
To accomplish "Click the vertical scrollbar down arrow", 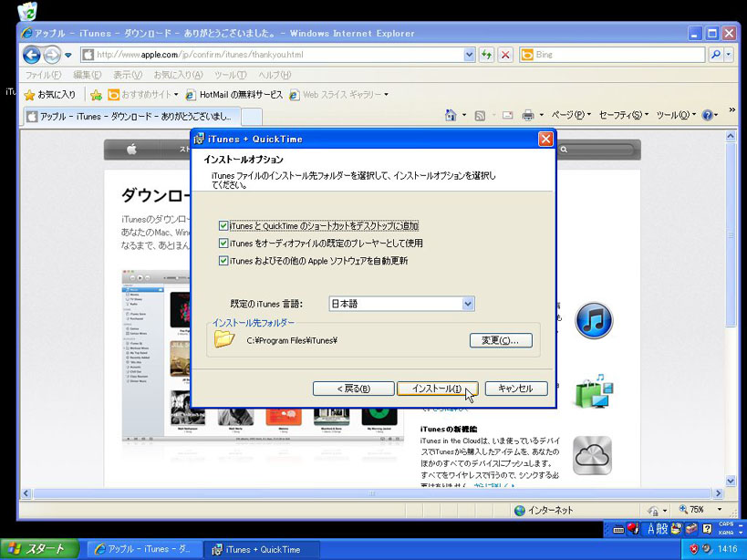I will (x=731, y=481).
